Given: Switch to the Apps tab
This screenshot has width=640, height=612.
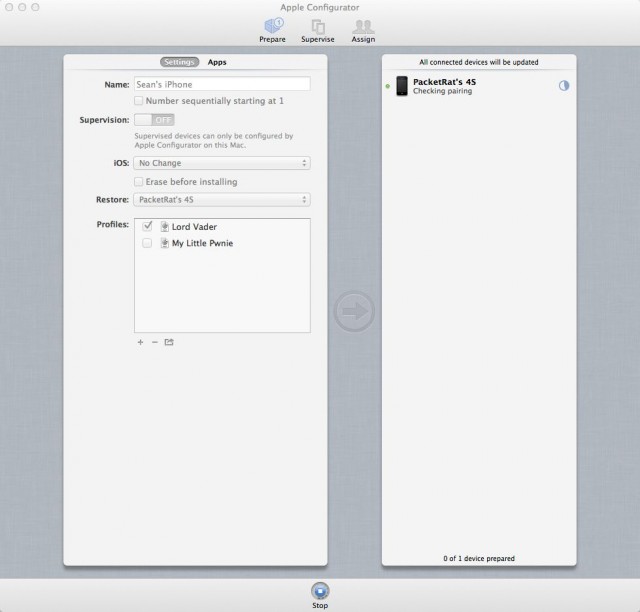Looking at the screenshot, I should pyautogui.click(x=217, y=62).
